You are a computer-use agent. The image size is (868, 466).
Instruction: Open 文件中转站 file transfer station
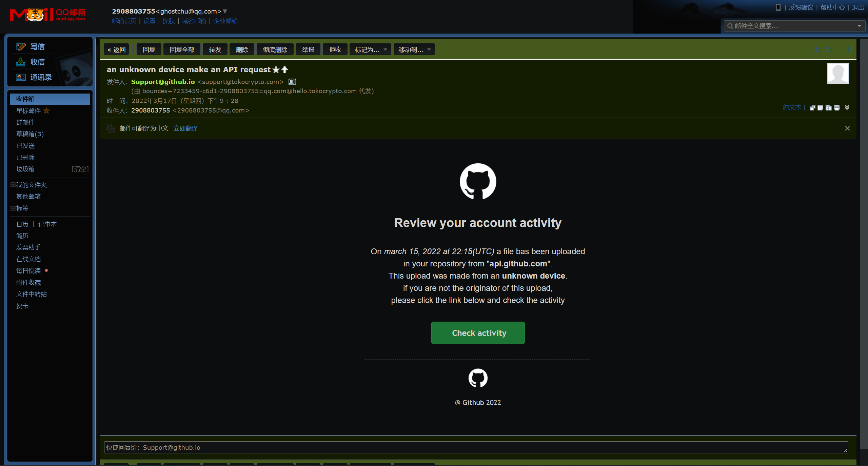[32, 294]
